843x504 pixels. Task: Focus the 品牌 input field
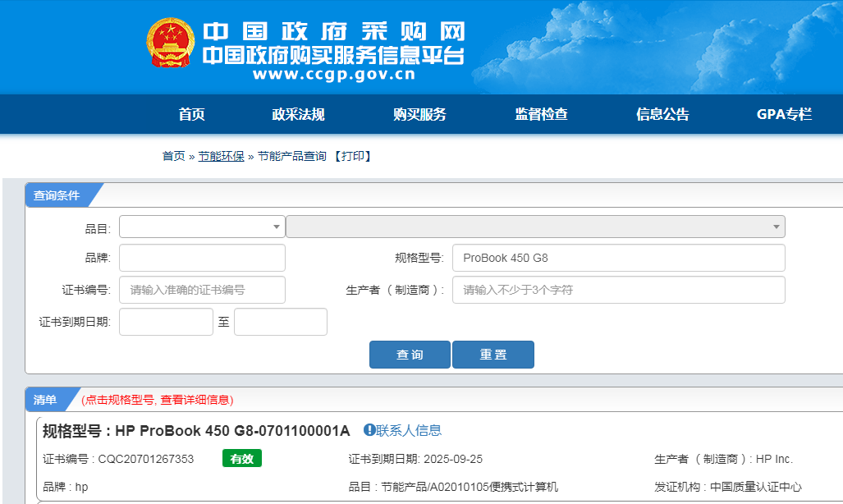[202, 258]
